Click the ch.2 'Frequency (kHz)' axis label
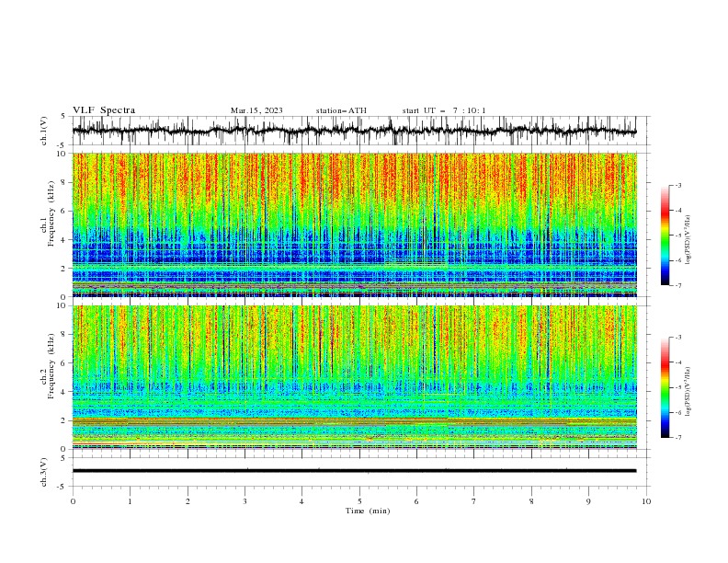 [x=51, y=365]
